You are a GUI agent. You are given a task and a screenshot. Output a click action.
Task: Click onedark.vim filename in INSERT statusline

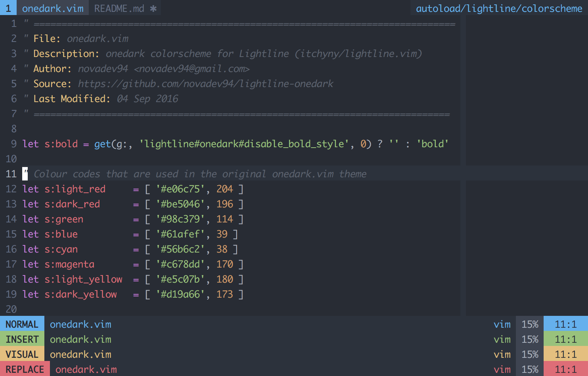click(80, 339)
